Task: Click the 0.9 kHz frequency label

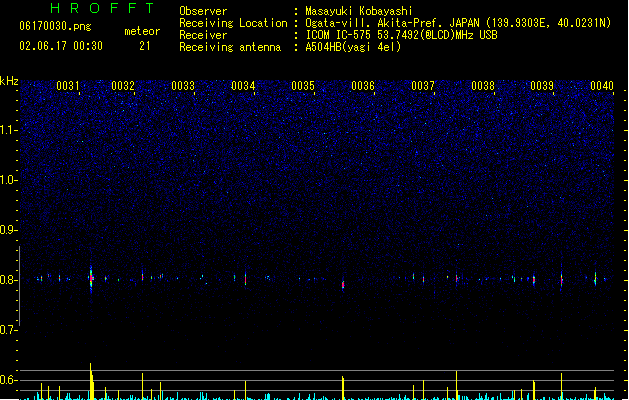Action: tap(9, 230)
